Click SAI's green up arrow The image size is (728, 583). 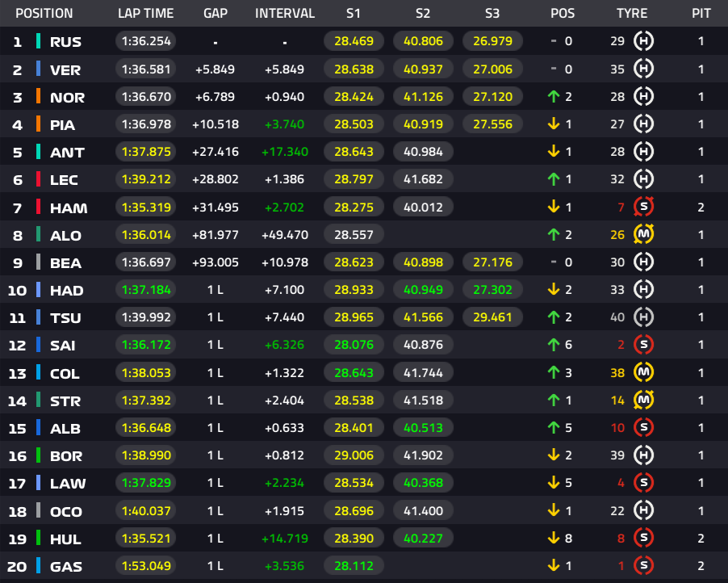(x=554, y=345)
